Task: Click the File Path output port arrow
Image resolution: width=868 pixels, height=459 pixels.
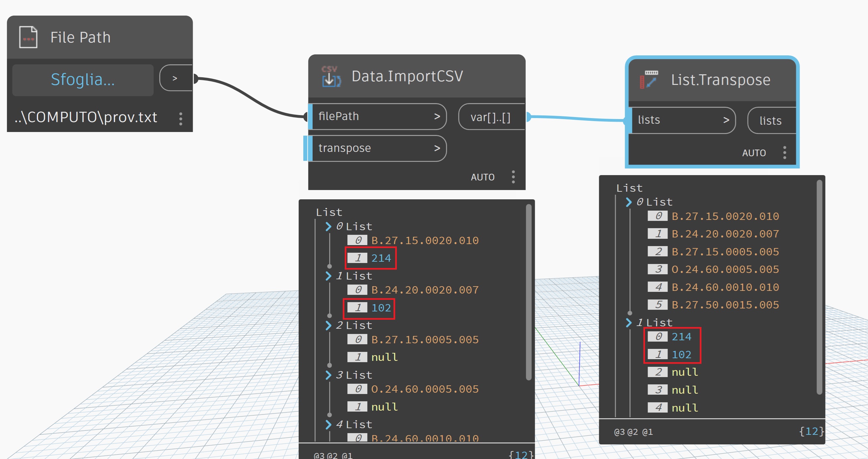Action: click(175, 79)
